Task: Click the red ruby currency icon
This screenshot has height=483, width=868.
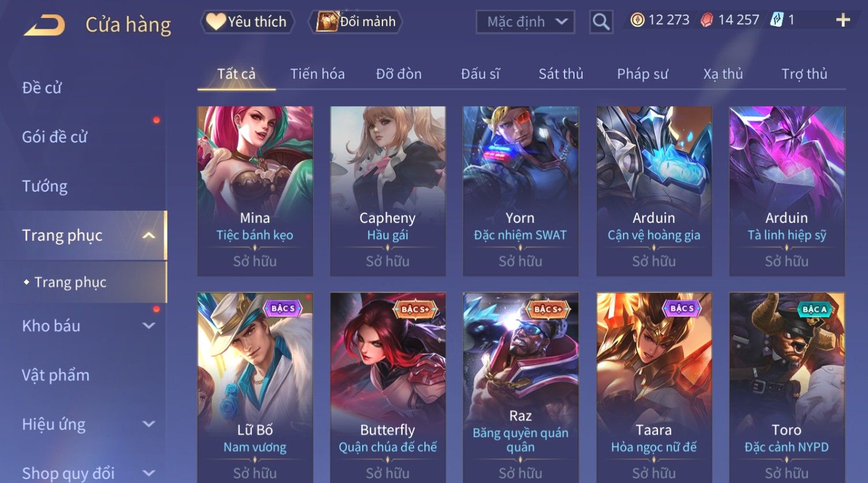Action: pos(707,20)
